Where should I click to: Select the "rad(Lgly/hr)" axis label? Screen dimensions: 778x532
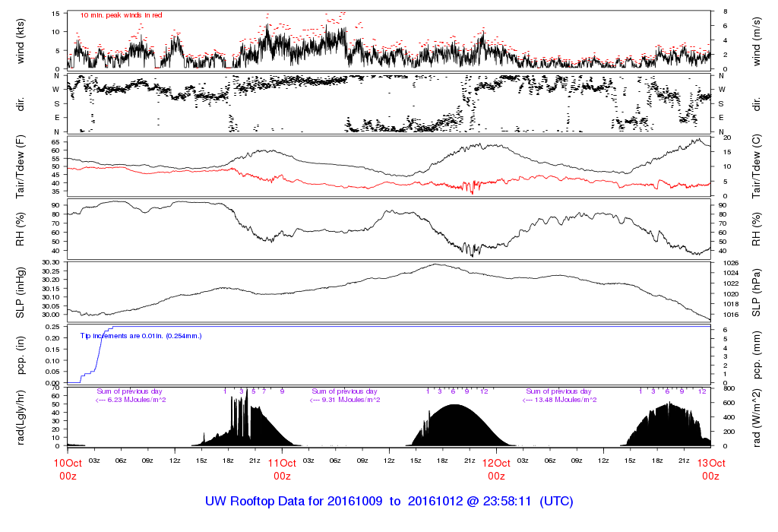(x=21, y=416)
